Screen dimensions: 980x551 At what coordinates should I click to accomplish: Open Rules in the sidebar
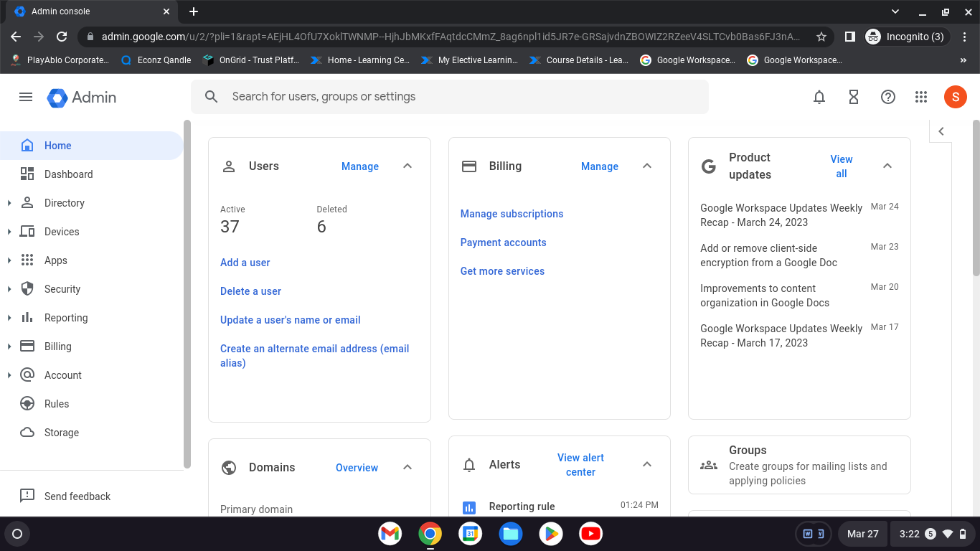coord(92,404)
